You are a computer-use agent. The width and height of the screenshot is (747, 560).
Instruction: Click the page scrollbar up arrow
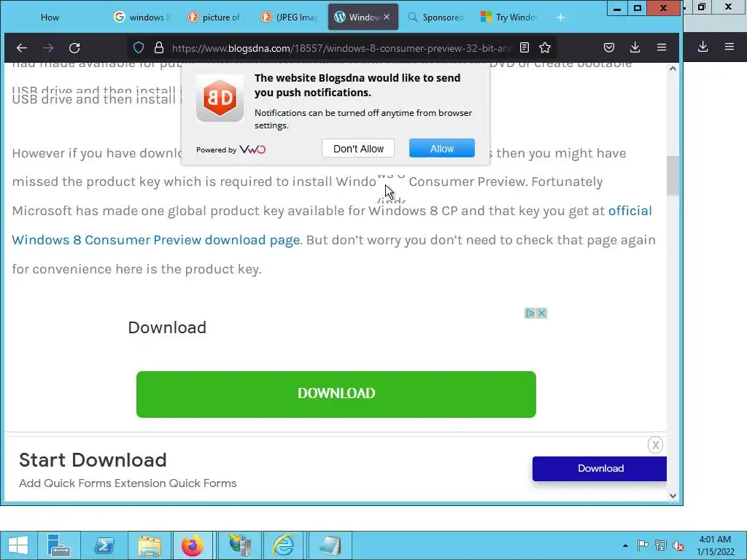click(x=673, y=69)
